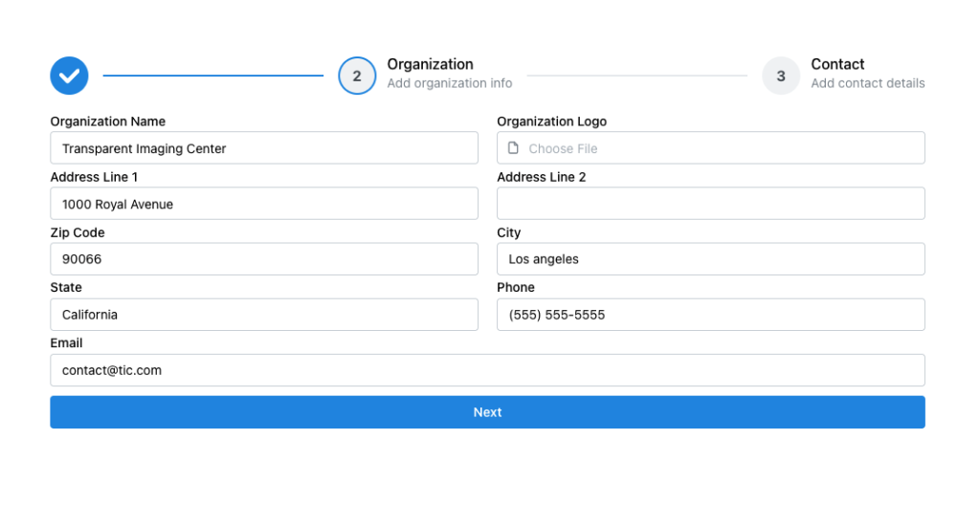The height and width of the screenshot is (506, 980).
Task: Click the file icon in the logo field
Action: click(x=513, y=148)
